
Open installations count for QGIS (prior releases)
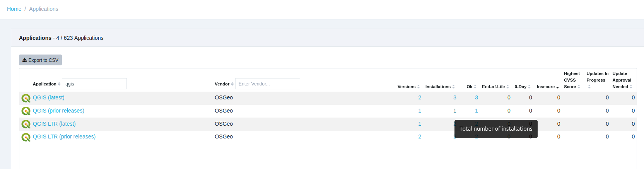pyautogui.click(x=455, y=111)
